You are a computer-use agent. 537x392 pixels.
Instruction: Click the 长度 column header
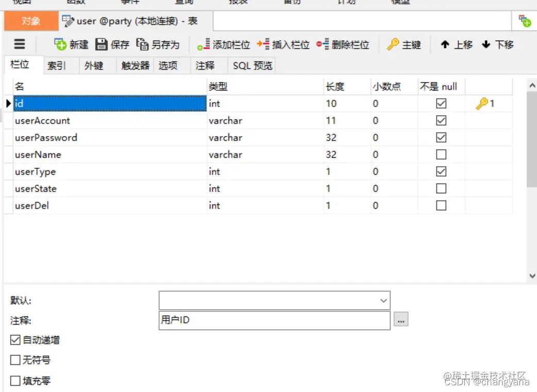[347, 86]
